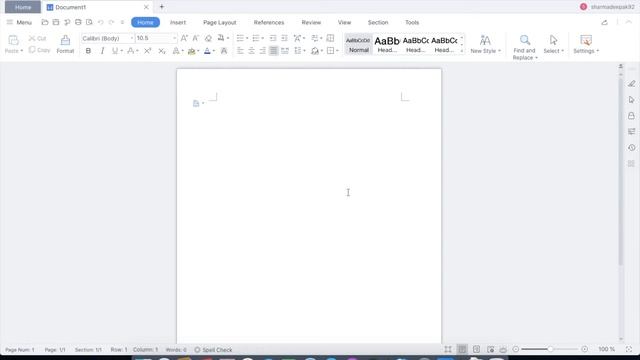
Task: Open the Section ribbon tab
Action: (378, 22)
